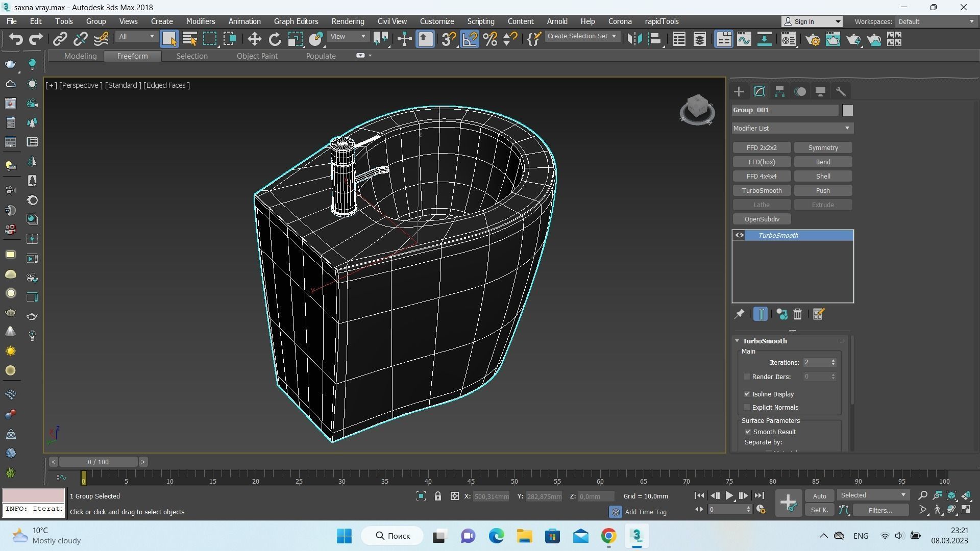980x551 pixels.
Task: Click the Iterations value field
Action: [x=816, y=362]
